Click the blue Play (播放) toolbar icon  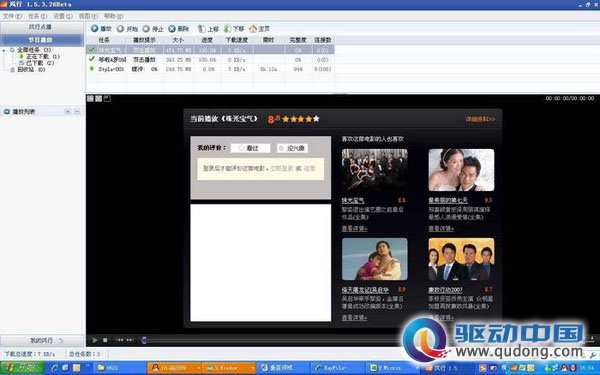tap(95, 28)
